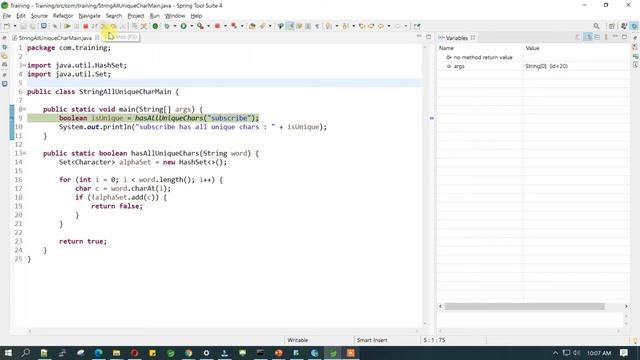Click the Forward navigation arrow
The image size is (640, 360).
398,26
